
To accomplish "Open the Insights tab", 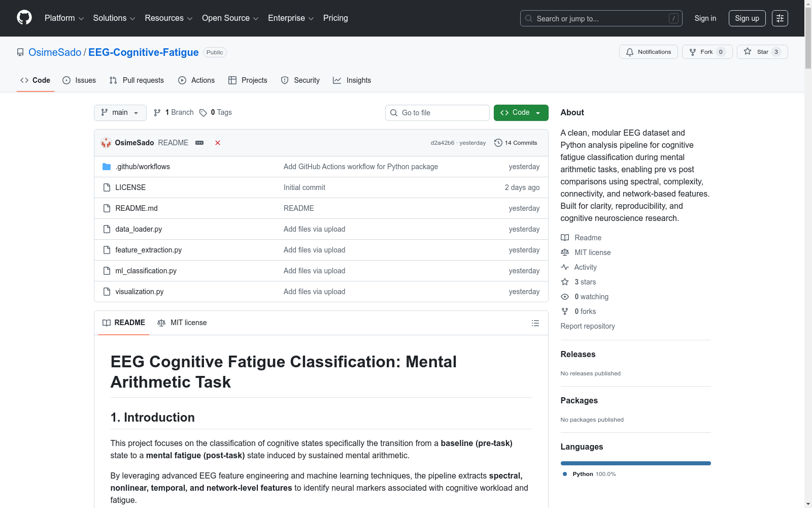I will [x=352, y=80].
